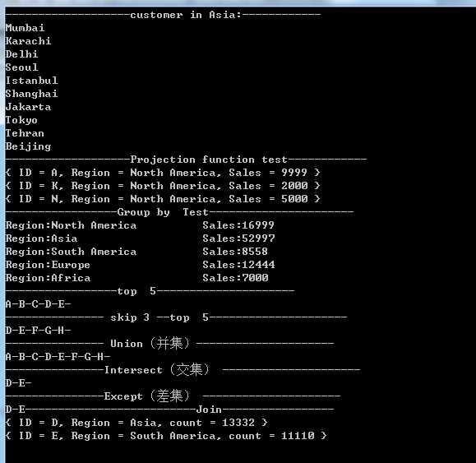
Task: Click the 'Group by Test' header line
Action: pos(179,212)
